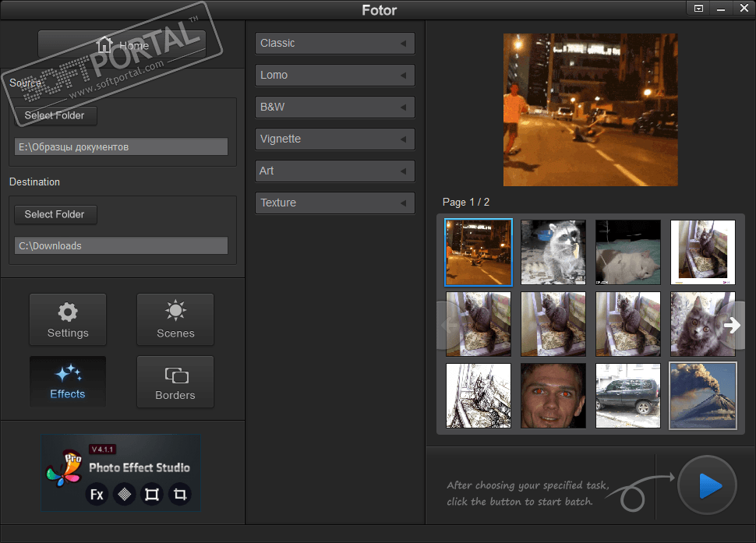Click the texture pattern icon in banner
Viewport: 756px width, 543px height.
tap(124, 494)
